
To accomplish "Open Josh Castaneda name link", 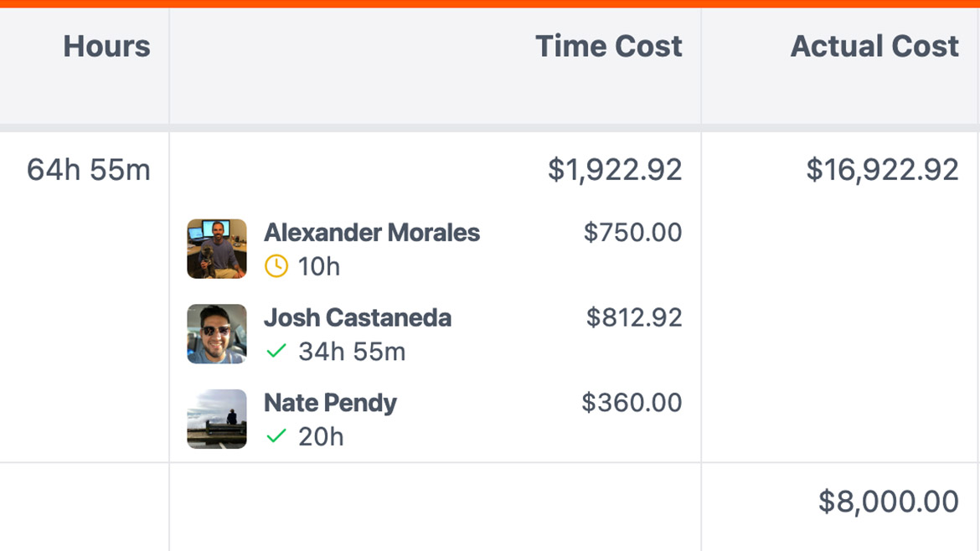I will coord(357,317).
